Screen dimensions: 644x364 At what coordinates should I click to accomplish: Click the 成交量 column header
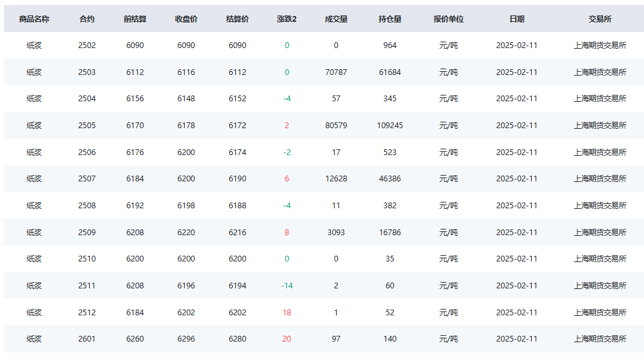point(336,19)
